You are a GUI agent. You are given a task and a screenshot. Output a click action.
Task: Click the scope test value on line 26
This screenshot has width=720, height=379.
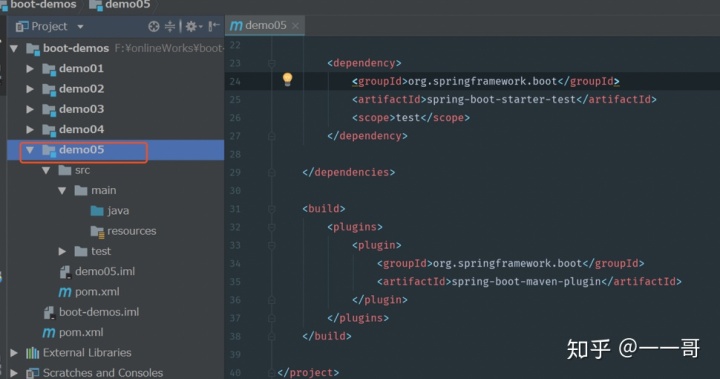point(408,118)
